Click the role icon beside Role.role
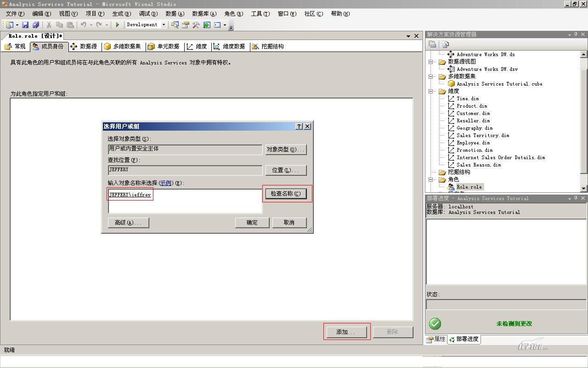This screenshot has width=588, height=368. [451, 187]
